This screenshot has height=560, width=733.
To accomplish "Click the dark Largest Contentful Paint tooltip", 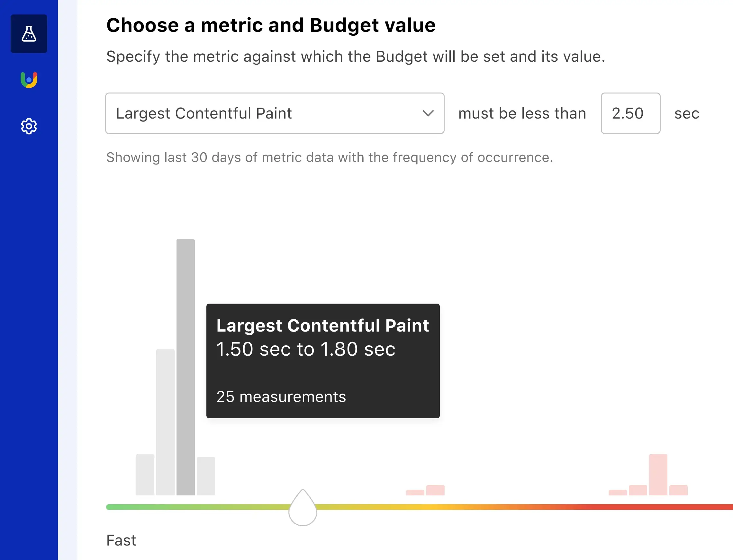I will click(x=323, y=361).
